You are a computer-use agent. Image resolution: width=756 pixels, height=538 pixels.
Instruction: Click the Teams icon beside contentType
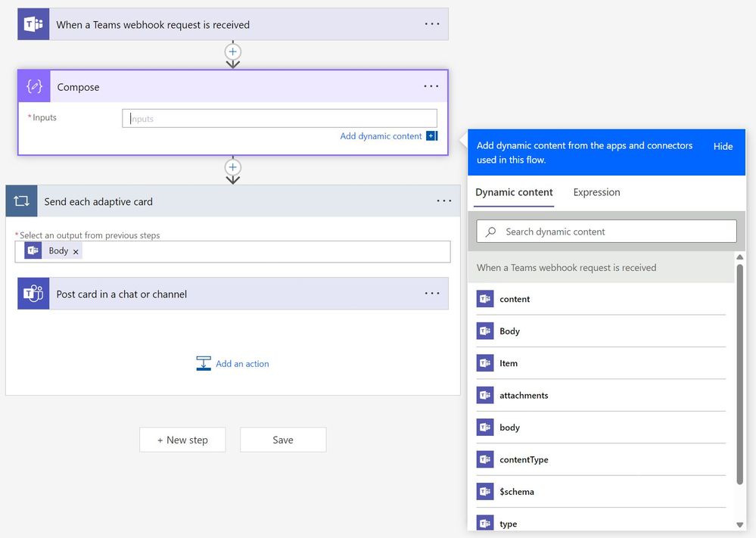pyautogui.click(x=485, y=459)
